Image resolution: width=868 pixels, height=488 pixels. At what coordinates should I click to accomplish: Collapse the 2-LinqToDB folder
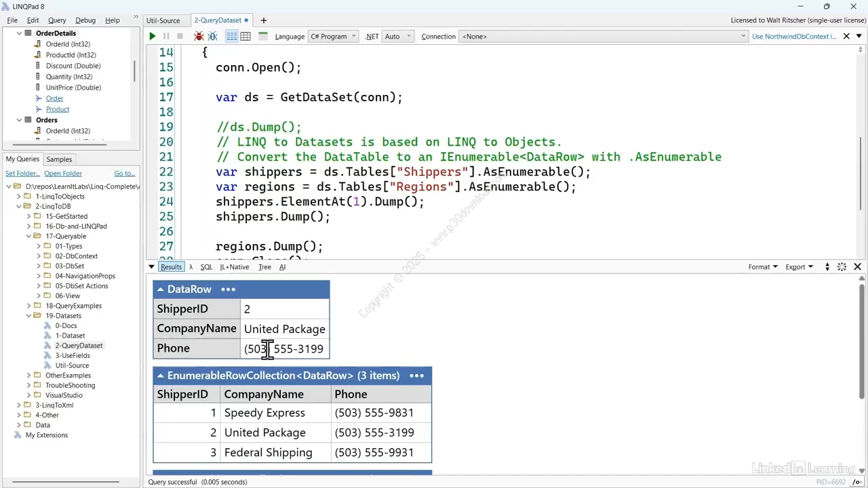coord(19,206)
